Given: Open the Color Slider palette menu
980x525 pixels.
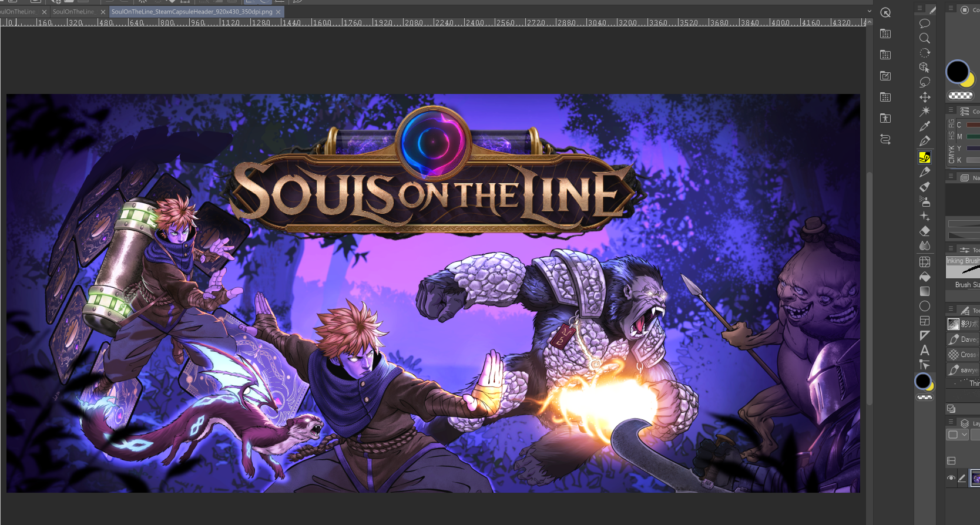Looking at the screenshot, I should coord(951,110).
